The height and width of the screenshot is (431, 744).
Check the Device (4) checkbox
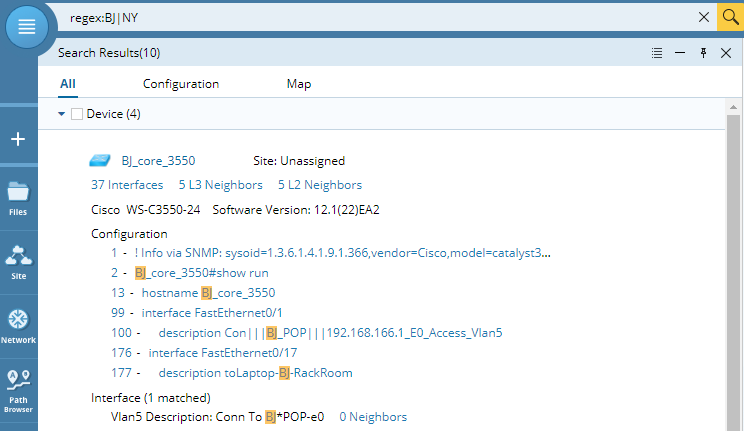pos(77,114)
